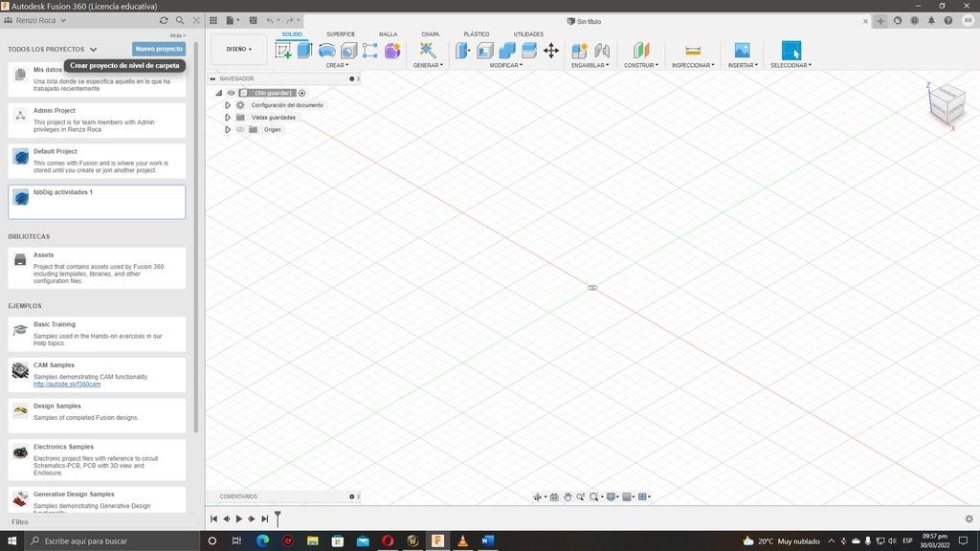Image resolution: width=980 pixels, height=551 pixels.
Task: Select the purple Create Form tool icon
Action: [x=392, y=51]
